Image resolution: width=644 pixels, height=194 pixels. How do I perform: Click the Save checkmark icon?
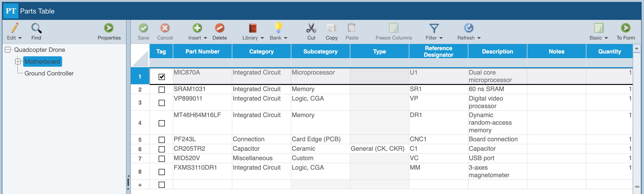coord(143,28)
